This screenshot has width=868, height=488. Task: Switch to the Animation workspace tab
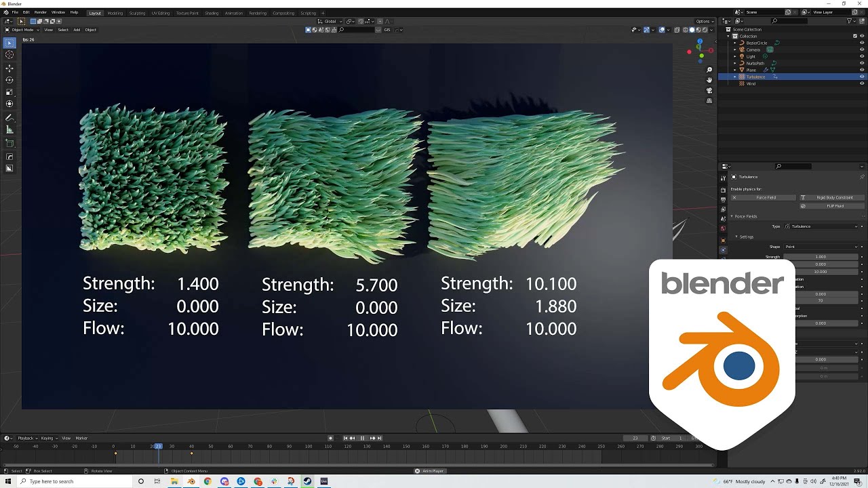[x=234, y=13]
